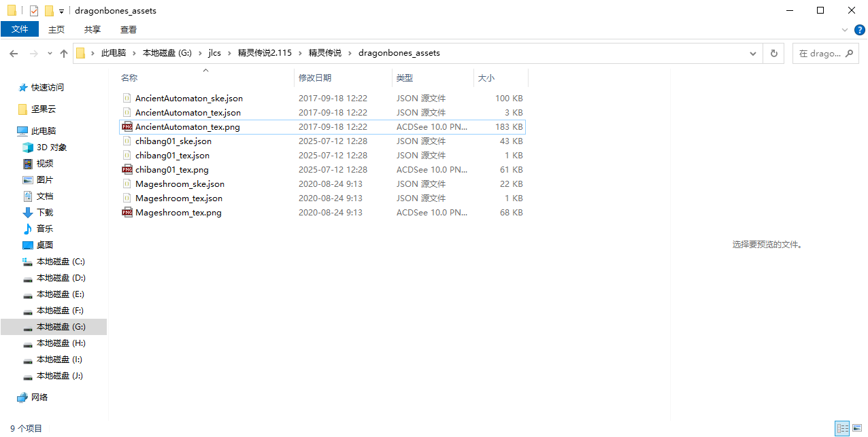The width and height of the screenshot is (868, 437).
Task: Expand the breadcrumb arrow after jlcs
Action: click(230, 53)
